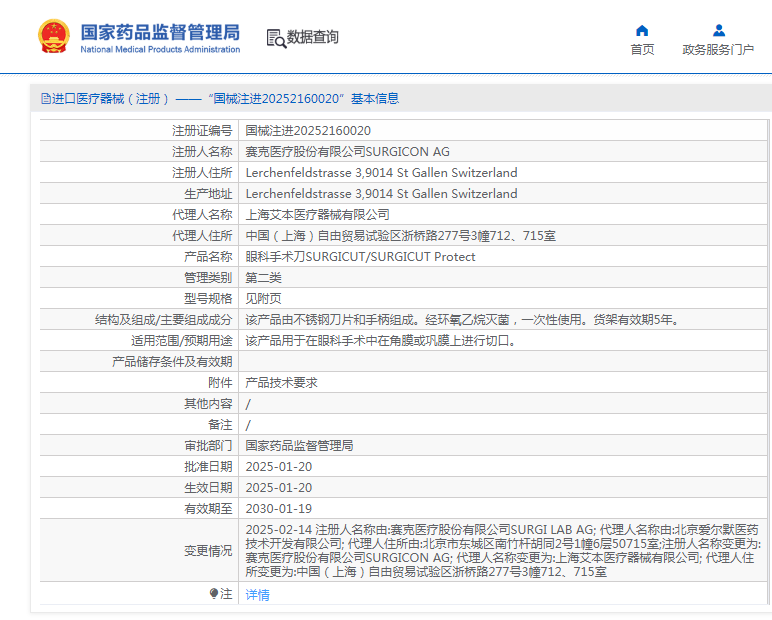Click the expiry date 2030-01-19 value
This screenshot has width=772, height=620.
pyautogui.click(x=273, y=509)
